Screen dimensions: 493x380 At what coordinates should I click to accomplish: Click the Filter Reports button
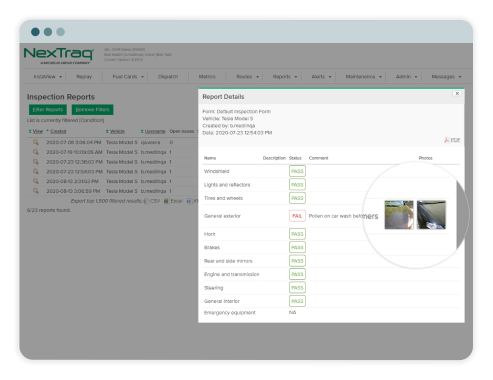click(x=48, y=110)
